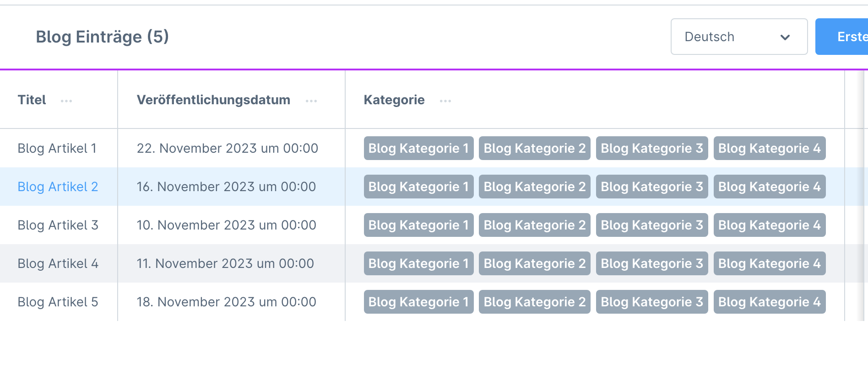Click Blog Kategorie 1 tag in first row

[418, 148]
